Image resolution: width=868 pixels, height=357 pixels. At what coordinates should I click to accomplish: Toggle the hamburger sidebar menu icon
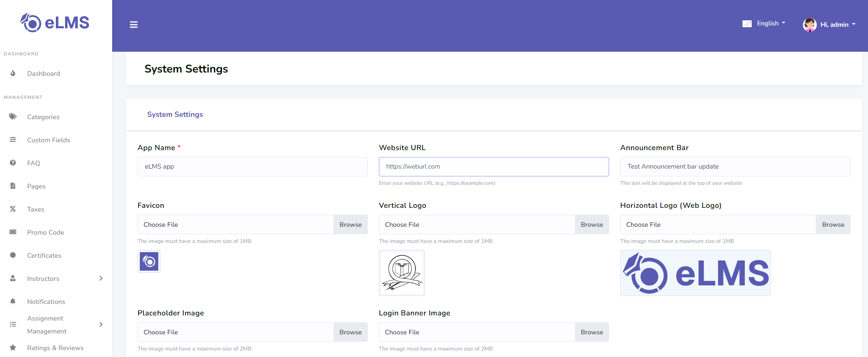pyautogui.click(x=134, y=24)
